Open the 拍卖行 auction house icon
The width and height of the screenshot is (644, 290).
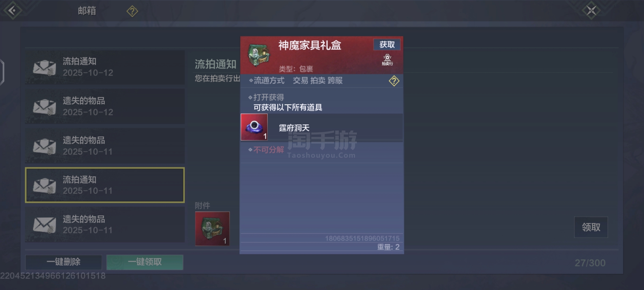387,60
